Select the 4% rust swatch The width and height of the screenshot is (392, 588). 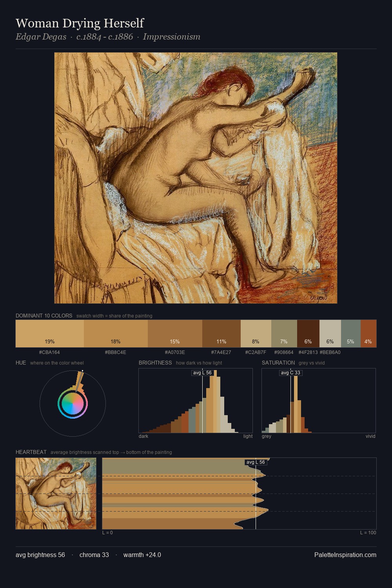368,334
